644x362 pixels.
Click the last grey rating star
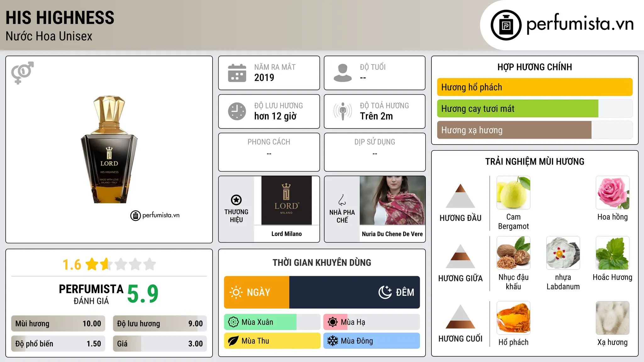click(150, 264)
